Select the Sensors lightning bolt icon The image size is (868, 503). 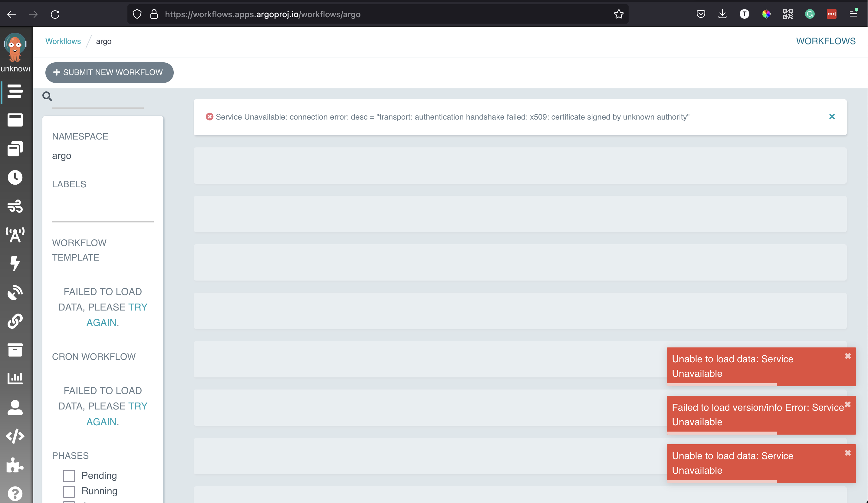click(x=15, y=264)
